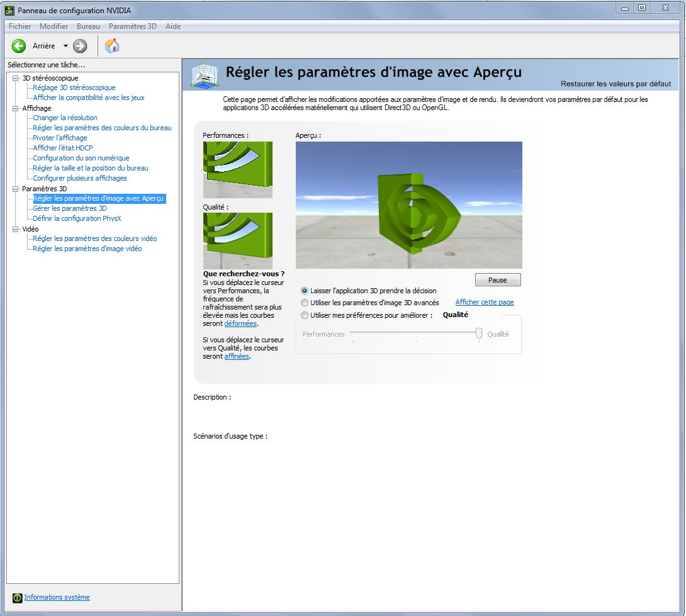The width and height of the screenshot is (686, 616).
Task: Click the déformées link
Action: tap(240, 324)
